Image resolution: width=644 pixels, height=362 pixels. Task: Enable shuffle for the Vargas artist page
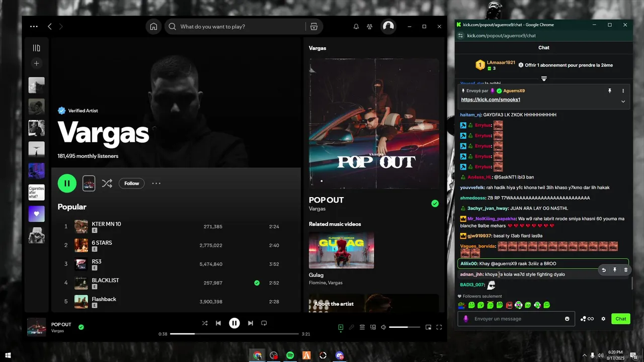pos(107,184)
